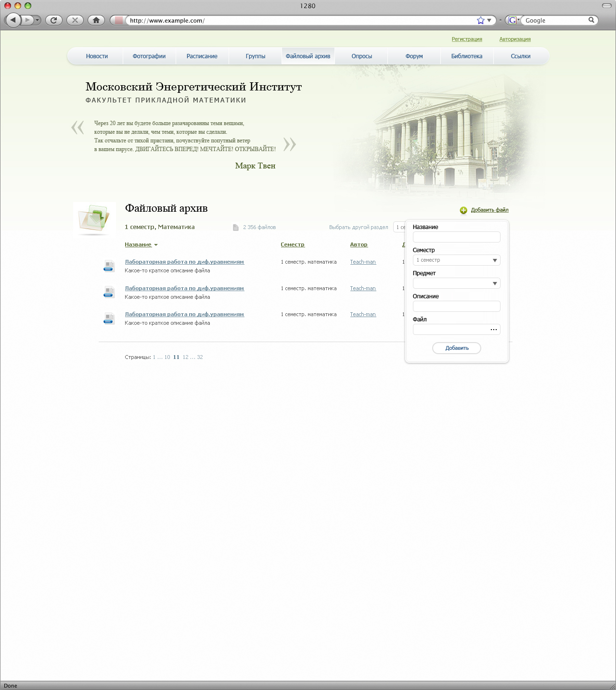
Task: Go to the Ссылки tab
Action: click(x=521, y=56)
